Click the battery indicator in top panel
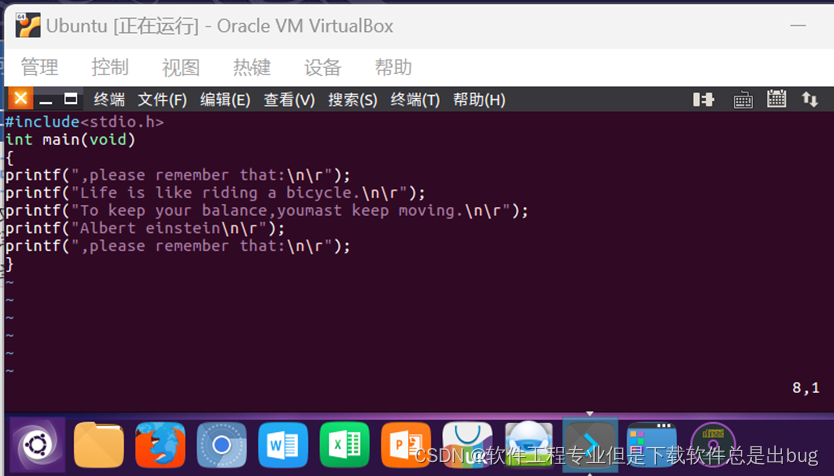834x476 pixels. pyautogui.click(x=703, y=99)
